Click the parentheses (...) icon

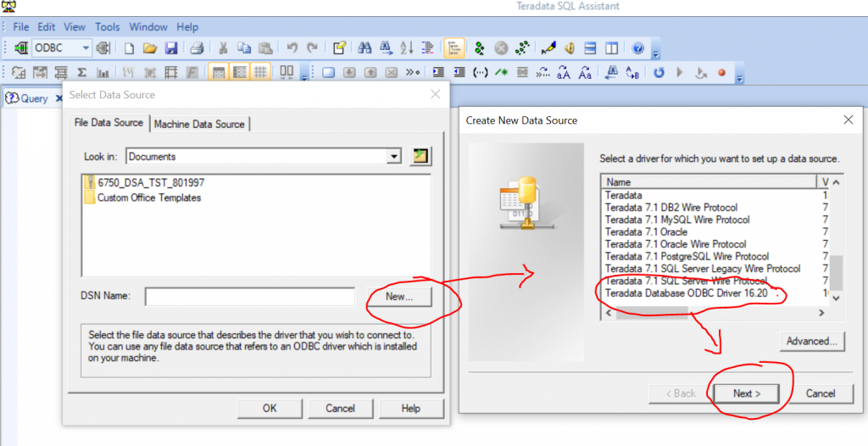480,73
